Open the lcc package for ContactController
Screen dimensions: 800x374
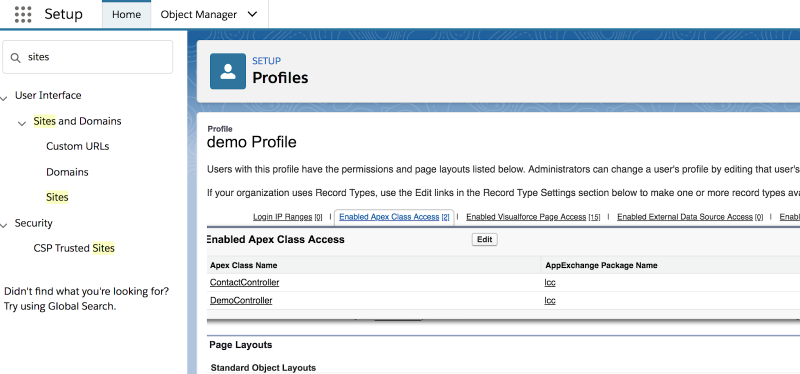[x=550, y=283]
